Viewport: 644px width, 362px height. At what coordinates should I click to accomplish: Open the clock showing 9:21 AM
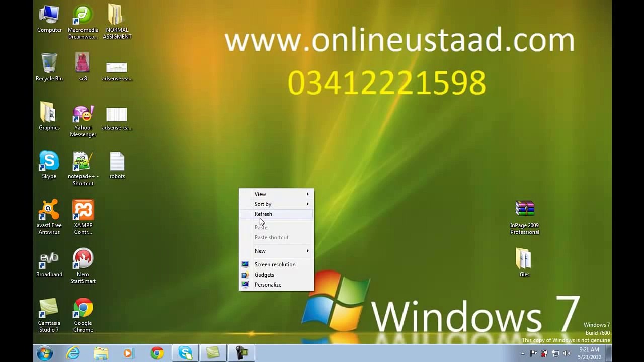589,353
